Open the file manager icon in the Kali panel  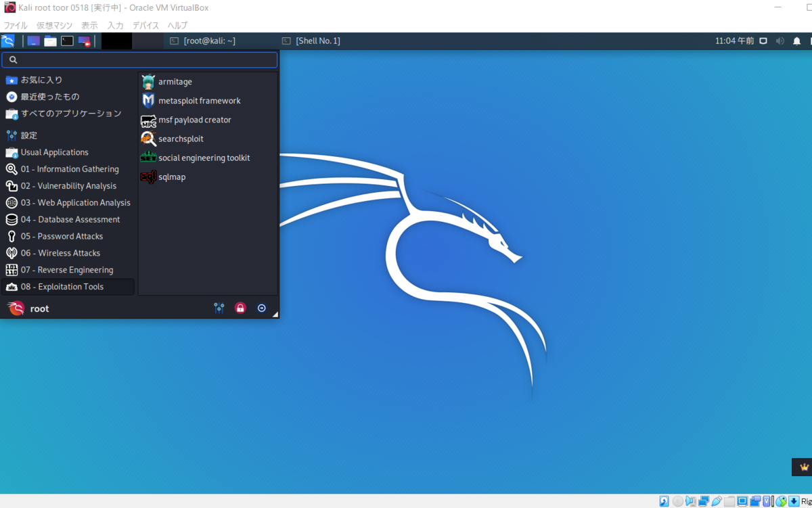click(50, 41)
